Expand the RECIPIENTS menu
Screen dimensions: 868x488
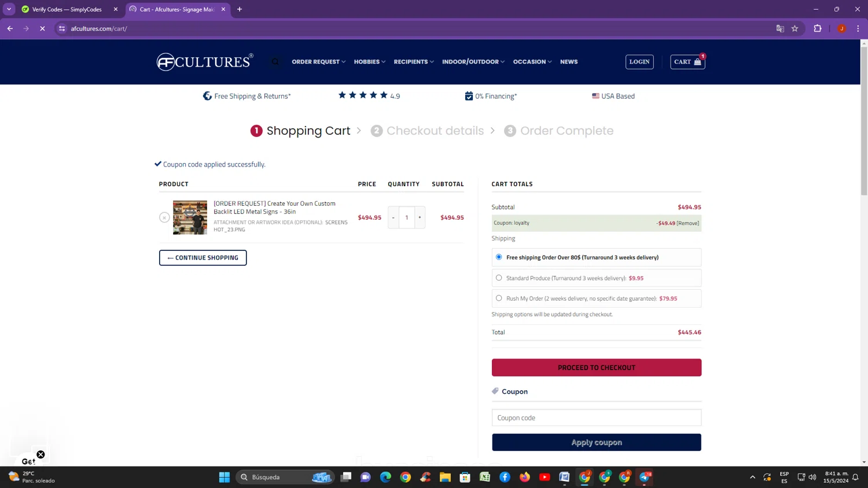pos(414,62)
